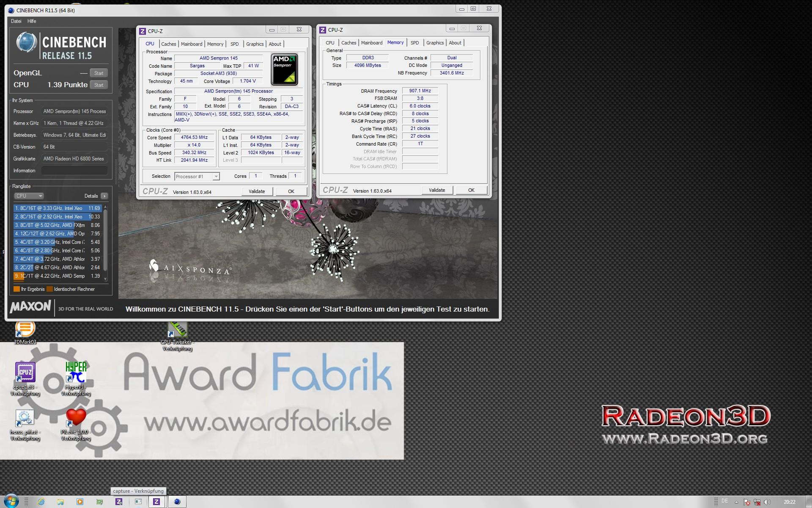The width and height of the screenshot is (812, 508).
Task: Click Validate in the Memory CPU-Z window
Action: tap(437, 190)
